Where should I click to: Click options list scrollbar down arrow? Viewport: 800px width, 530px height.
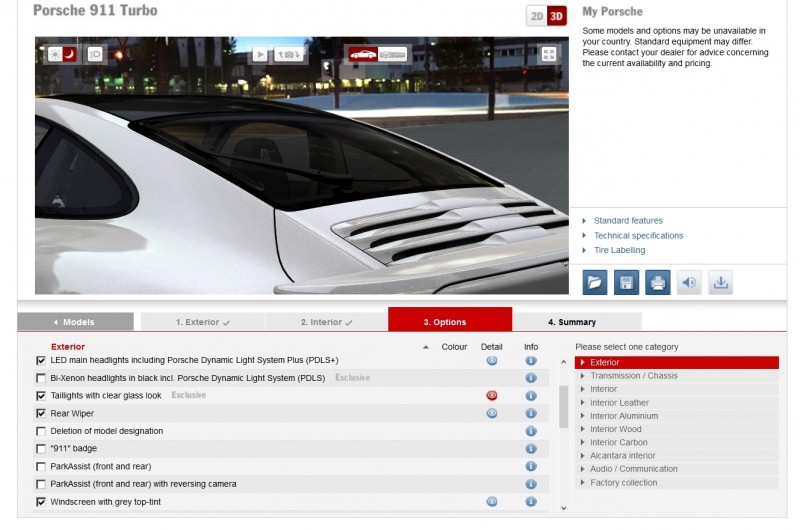563,508
